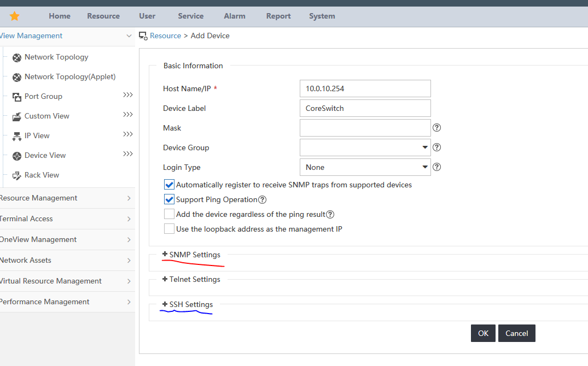Click the Mask input field
Image resolution: width=588 pixels, height=366 pixels.
point(365,128)
